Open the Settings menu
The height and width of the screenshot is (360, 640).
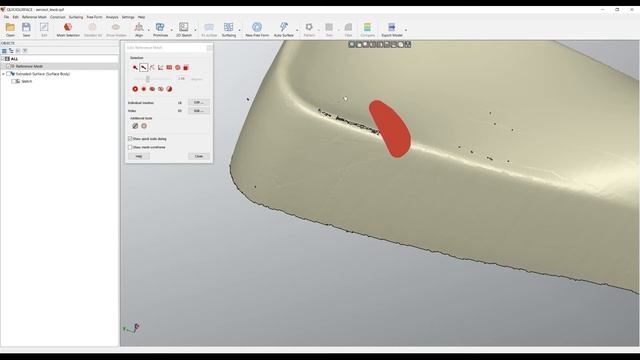128,17
